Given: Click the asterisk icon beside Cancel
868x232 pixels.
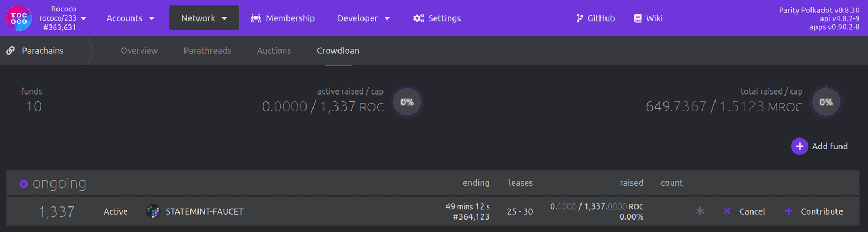Looking at the screenshot, I should pyautogui.click(x=700, y=211).
